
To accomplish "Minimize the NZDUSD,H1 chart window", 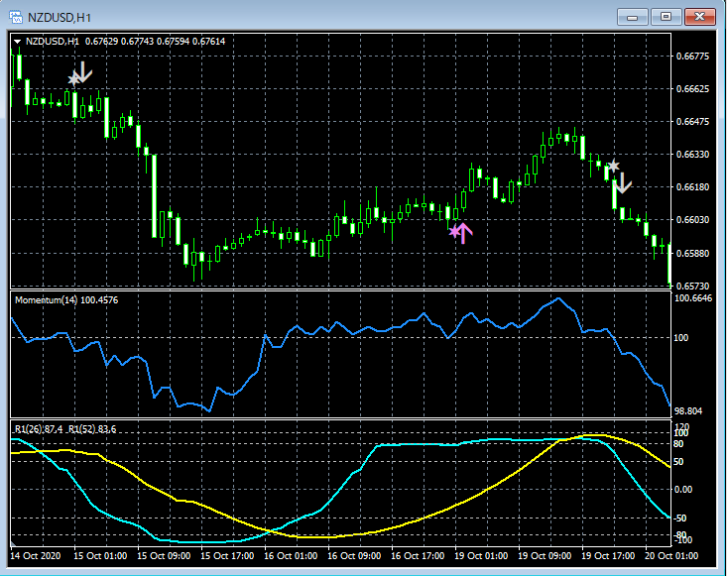I will click(633, 16).
